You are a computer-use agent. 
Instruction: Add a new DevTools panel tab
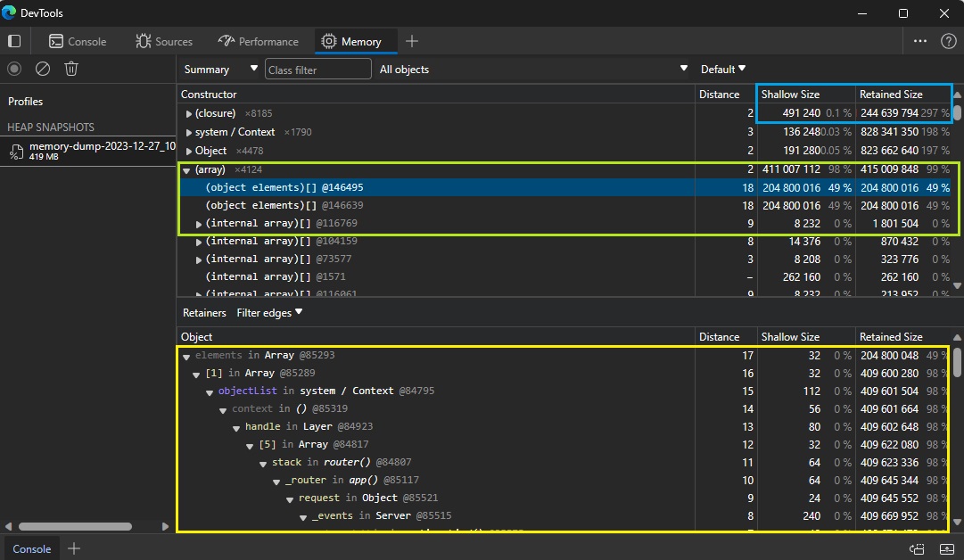tap(411, 41)
